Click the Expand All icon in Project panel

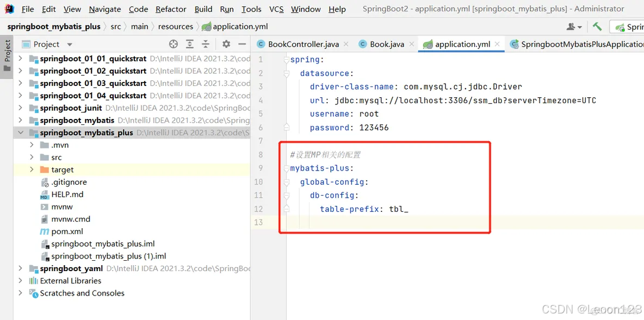coord(190,44)
